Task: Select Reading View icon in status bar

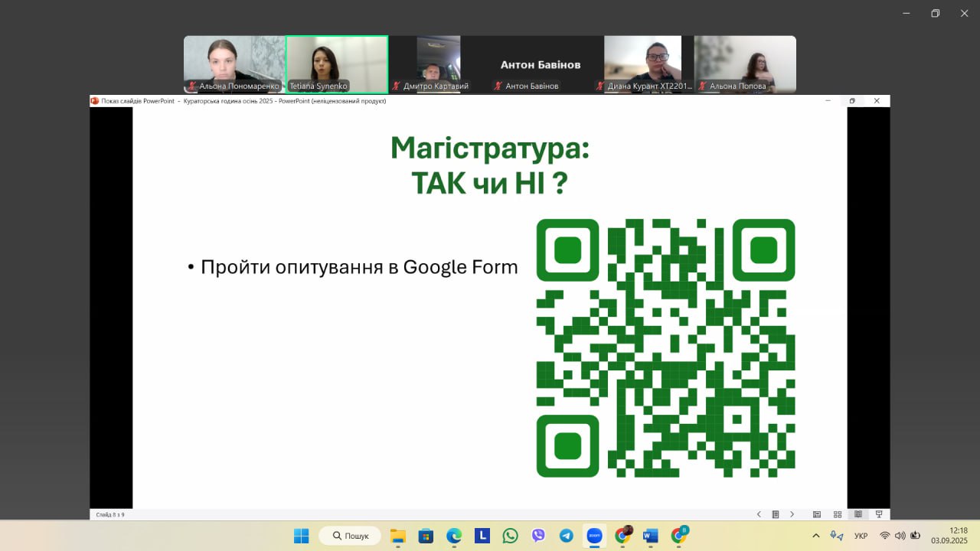Action: tap(858, 514)
